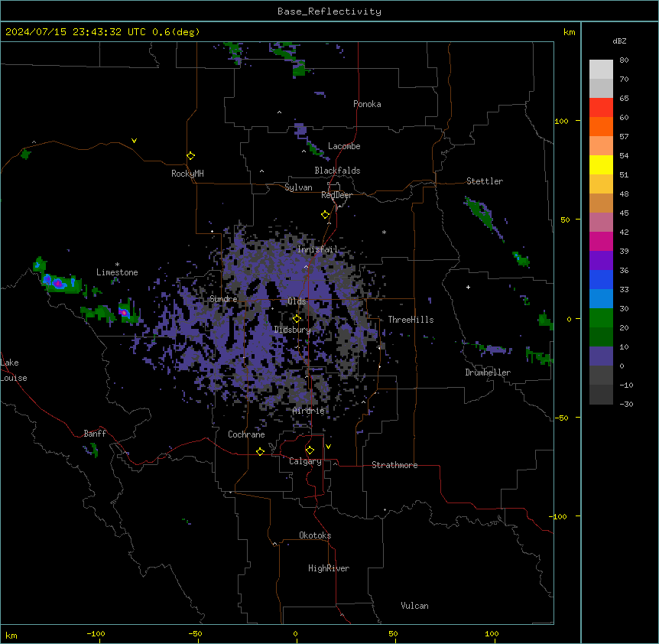Select the yellow diamond marker between Olds and Didsbury
Viewport: 659px width, 644px height.
pyautogui.click(x=297, y=319)
